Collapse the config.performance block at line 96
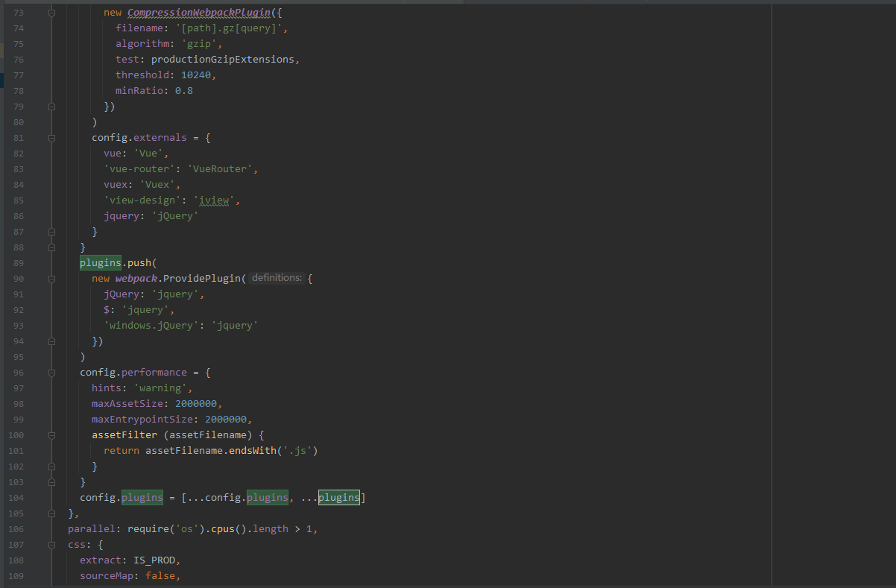This screenshot has height=588, width=896. (51, 372)
